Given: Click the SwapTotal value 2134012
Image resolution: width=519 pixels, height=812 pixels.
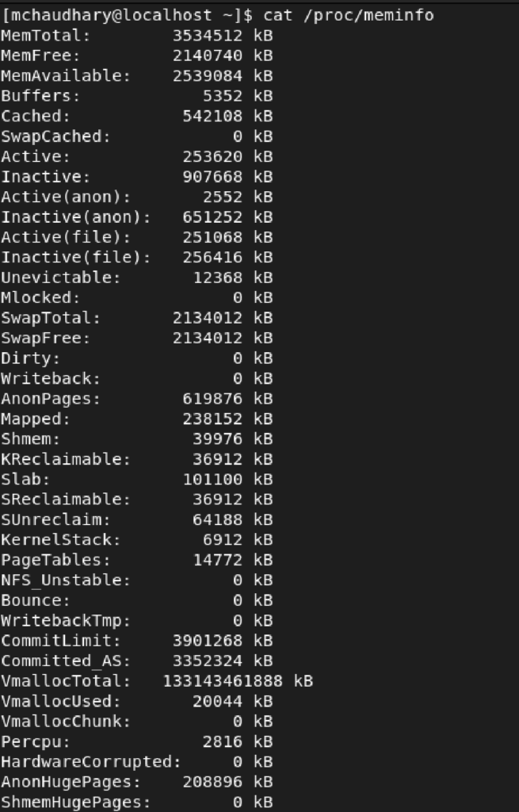Looking at the screenshot, I should 207,319.
